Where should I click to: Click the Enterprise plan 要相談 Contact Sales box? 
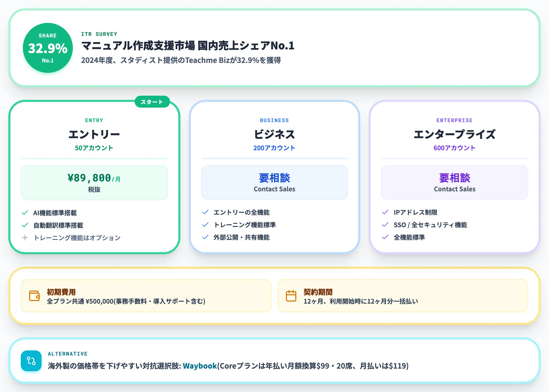point(455,182)
